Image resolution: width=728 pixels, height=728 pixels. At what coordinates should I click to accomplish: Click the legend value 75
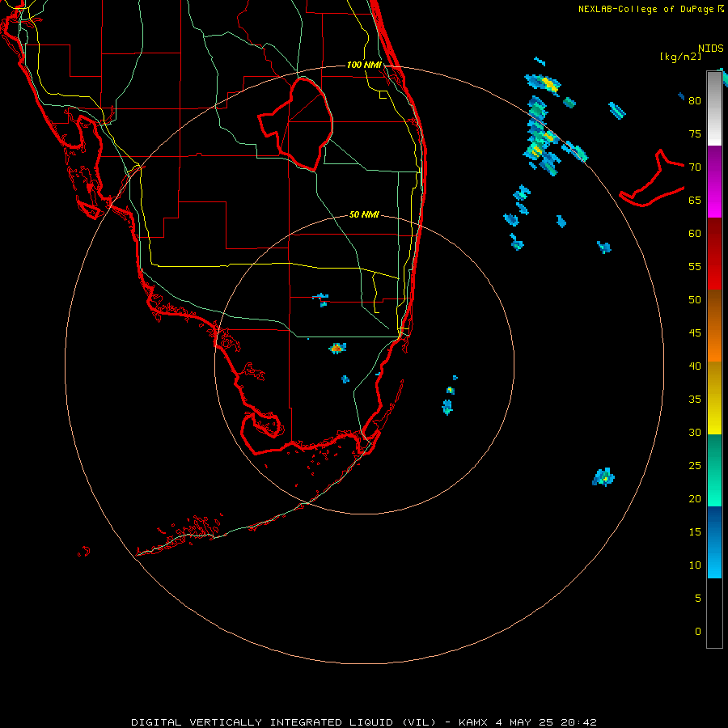coord(695,133)
